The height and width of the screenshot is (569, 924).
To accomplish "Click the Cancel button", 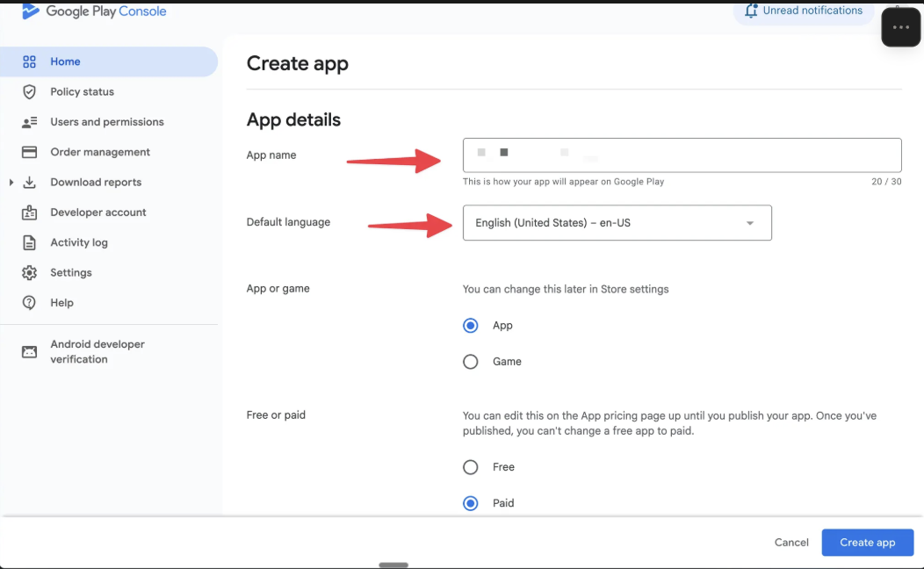I will pos(791,543).
